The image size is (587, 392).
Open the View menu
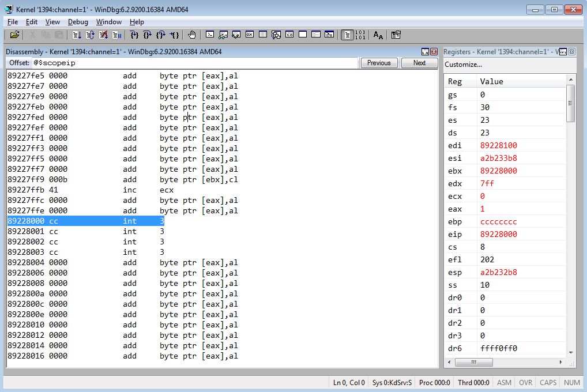(x=52, y=22)
